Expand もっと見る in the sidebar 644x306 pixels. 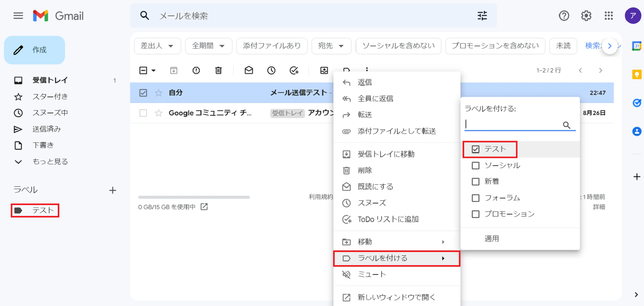(x=50, y=161)
